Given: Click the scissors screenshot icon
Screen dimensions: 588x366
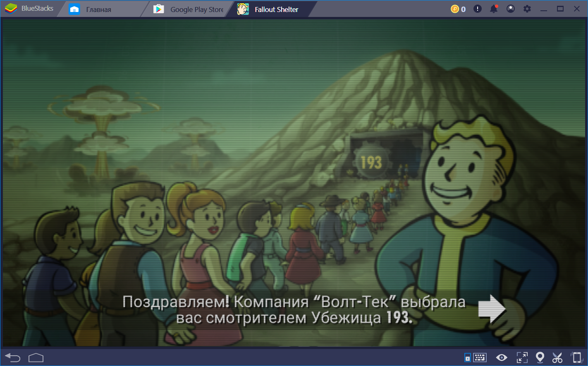Looking at the screenshot, I should point(557,357).
